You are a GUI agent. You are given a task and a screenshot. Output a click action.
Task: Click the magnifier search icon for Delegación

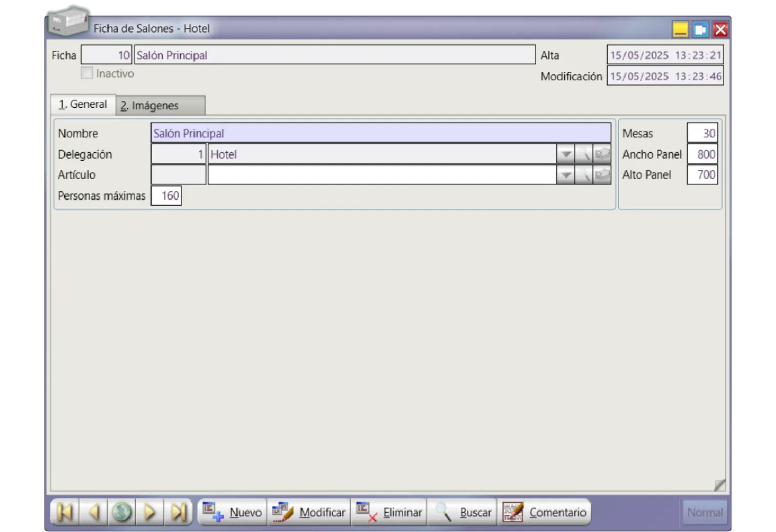[584, 154]
